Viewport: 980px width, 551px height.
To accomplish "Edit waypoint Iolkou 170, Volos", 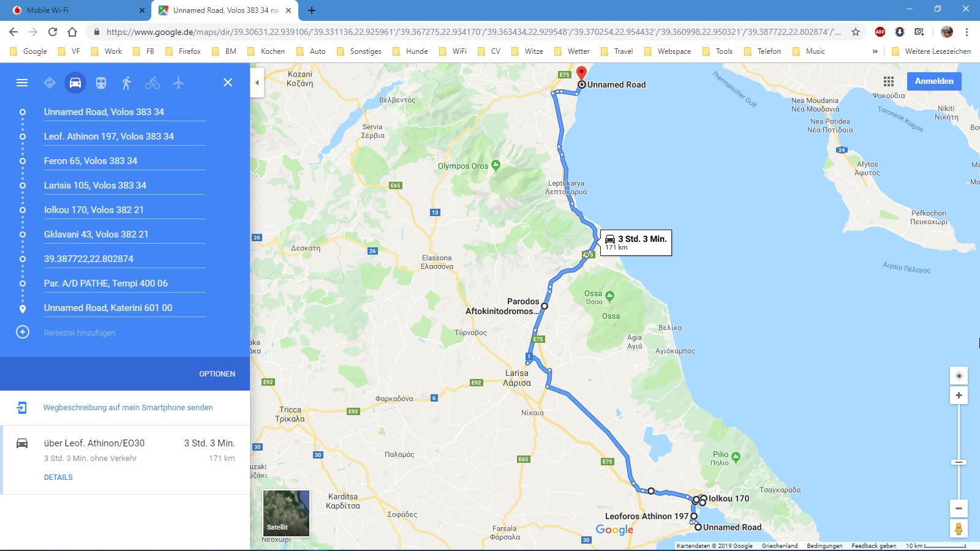I will click(x=124, y=209).
